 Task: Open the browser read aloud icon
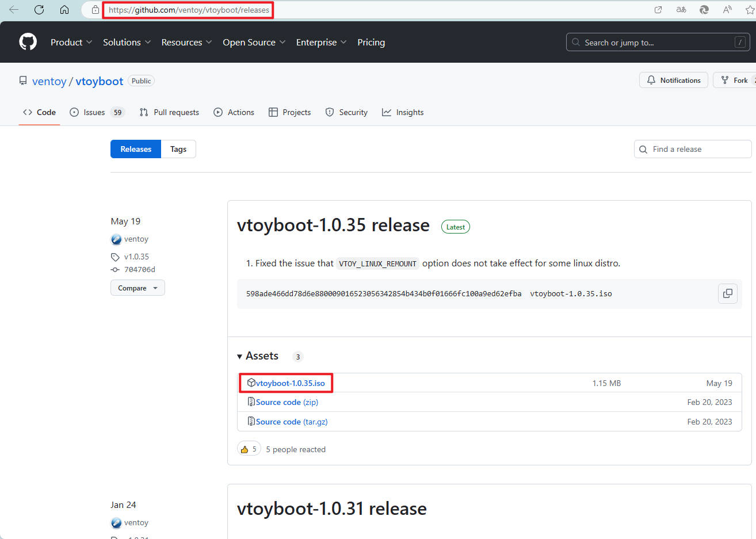(x=727, y=10)
